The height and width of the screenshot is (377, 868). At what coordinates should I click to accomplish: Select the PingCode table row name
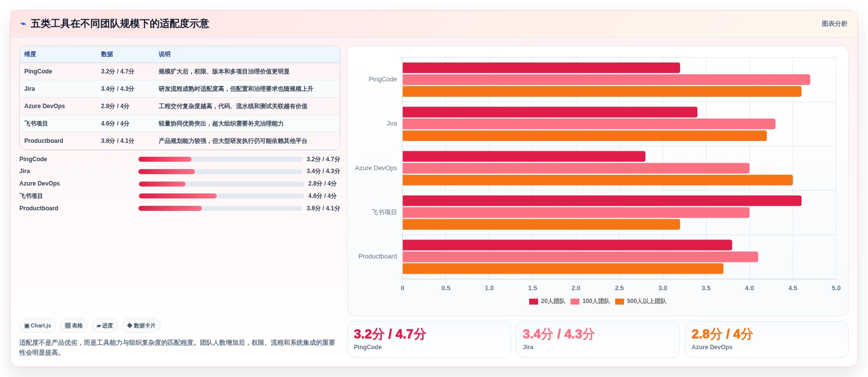(x=38, y=71)
